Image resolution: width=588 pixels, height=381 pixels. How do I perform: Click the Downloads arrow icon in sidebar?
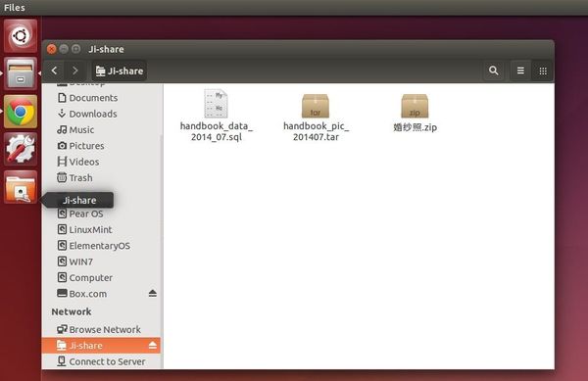[x=62, y=114]
